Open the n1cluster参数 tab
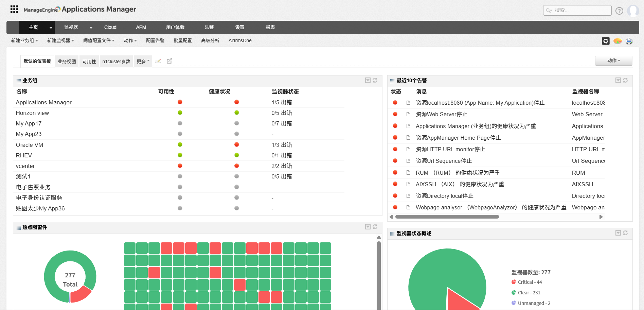644x310 pixels. tap(116, 61)
